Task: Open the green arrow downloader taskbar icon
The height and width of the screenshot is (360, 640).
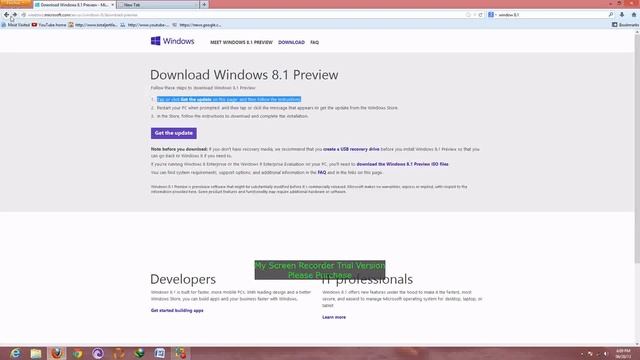Action: pyautogui.click(x=140, y=353)
